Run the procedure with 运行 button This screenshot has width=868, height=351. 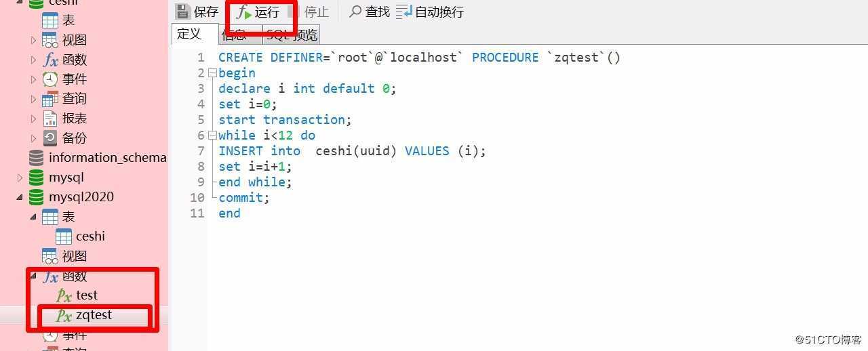pyautogui.click(x=258, y=12)
